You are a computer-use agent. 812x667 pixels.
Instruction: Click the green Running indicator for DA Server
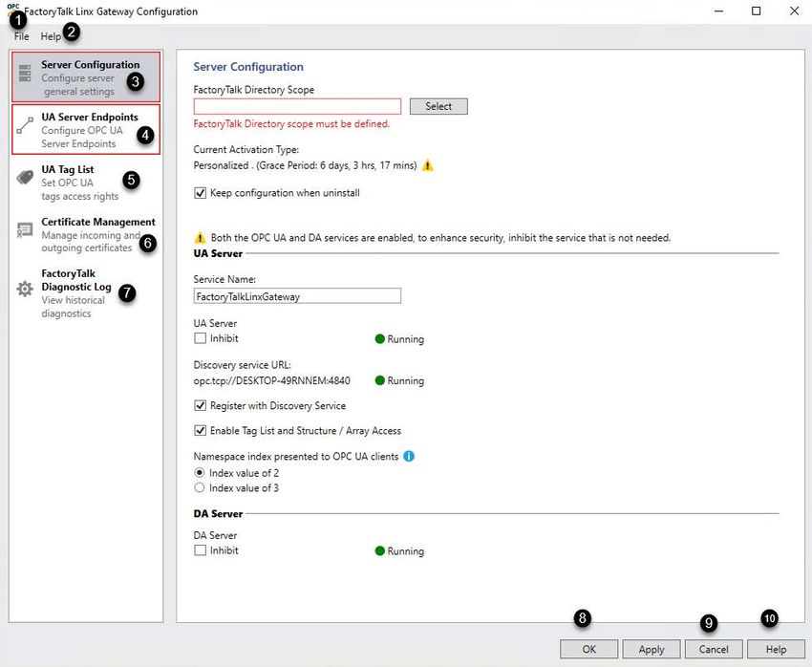379,551
